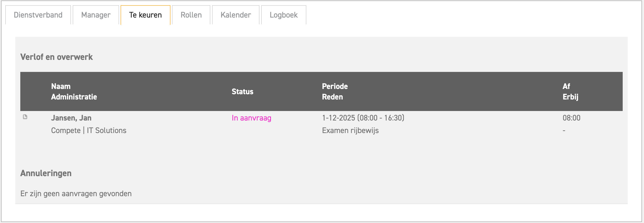Click the Verlof en overwerk heading

57,57
